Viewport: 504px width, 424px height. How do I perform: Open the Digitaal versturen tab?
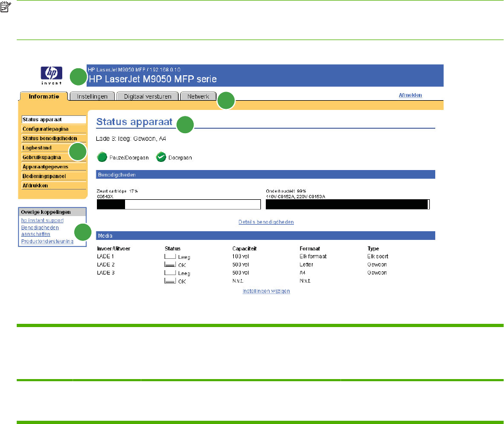[148, 96]
